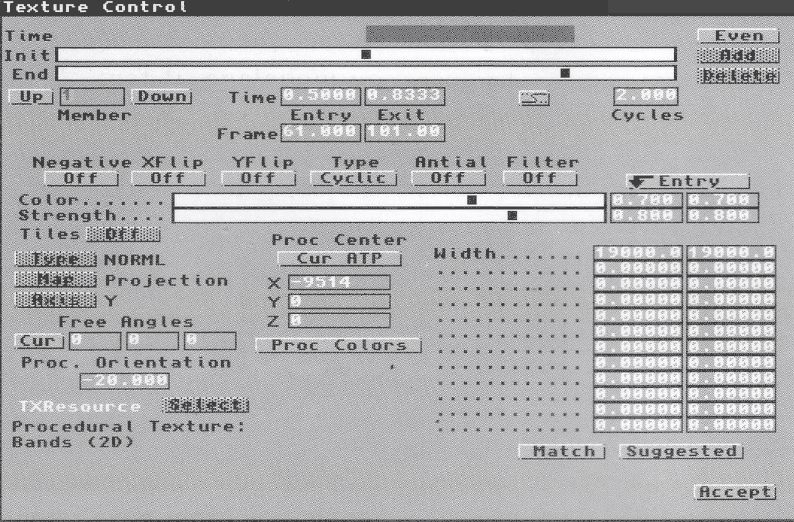Viewport: 794px width, 522px height.
Task: Click the Proc Center Y field
Action: click(x=339, y=302)
